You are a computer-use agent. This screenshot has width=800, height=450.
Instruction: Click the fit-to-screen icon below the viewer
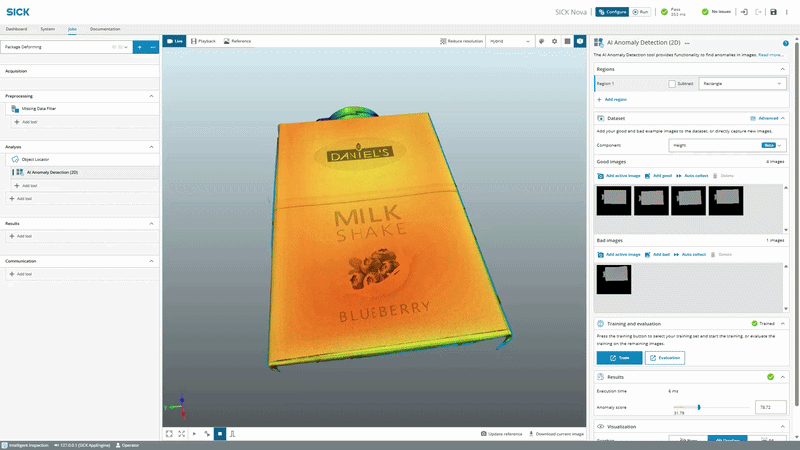(x=169, y=434)
